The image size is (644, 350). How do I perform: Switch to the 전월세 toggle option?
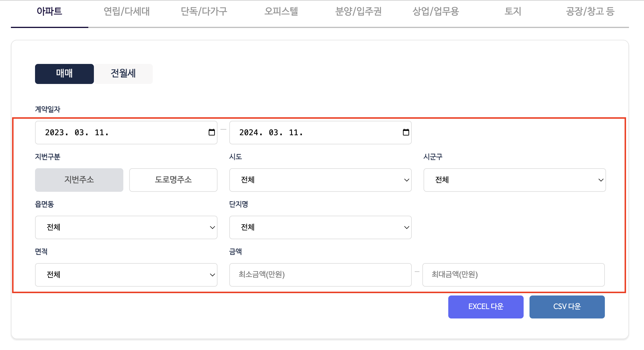click(x=123, y=74)
